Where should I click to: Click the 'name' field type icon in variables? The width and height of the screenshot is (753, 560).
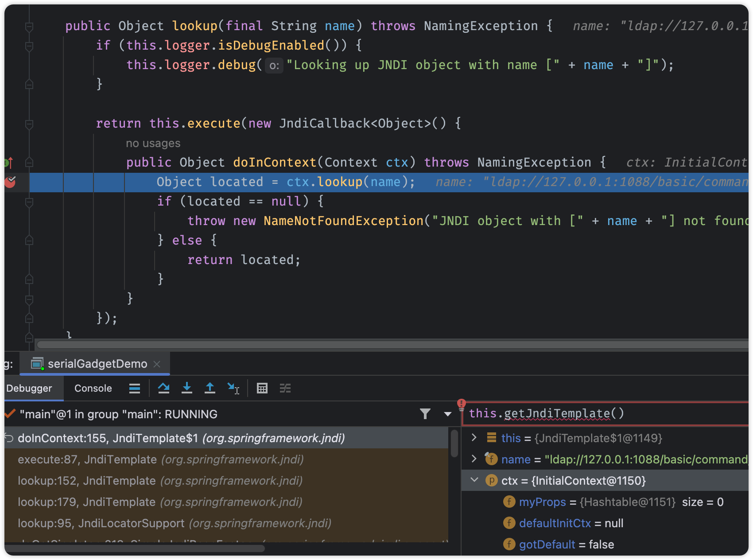[491, 459]
